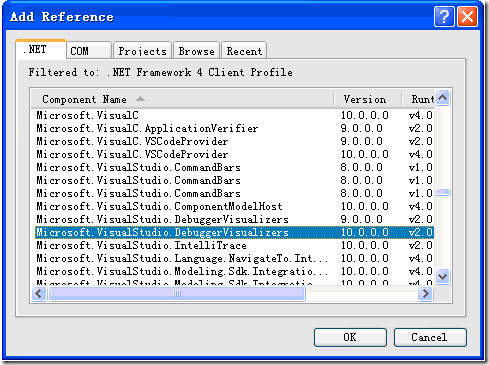The image size is (489, 365).
Task: Click the vertical scrollbar up arrow
Action: click(x=443, y=97)
